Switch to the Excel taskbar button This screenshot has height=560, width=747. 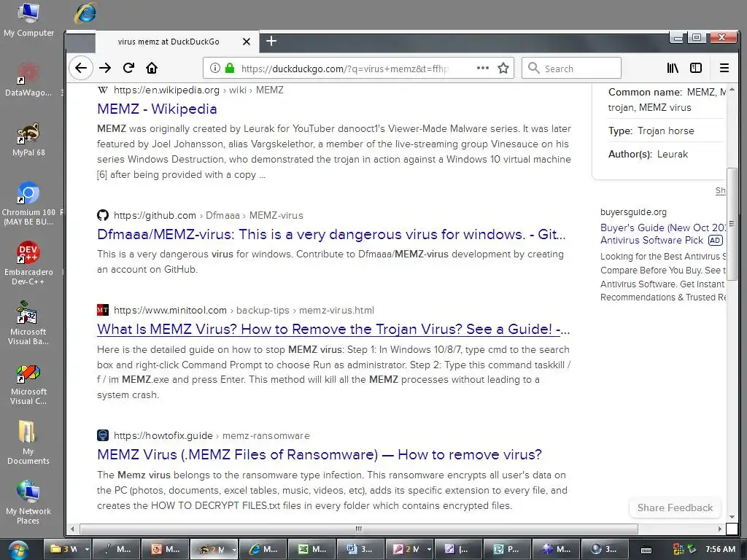coord(311,549)
